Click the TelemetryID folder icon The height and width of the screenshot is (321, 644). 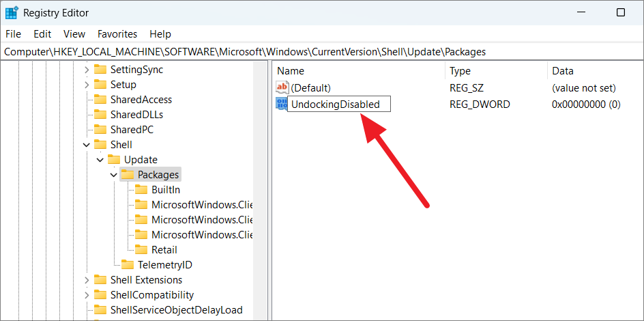(x=128, y=265)
